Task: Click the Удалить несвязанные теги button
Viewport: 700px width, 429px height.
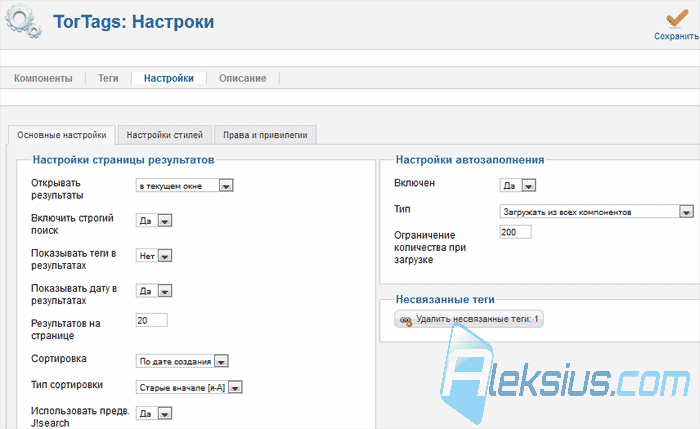Action: 469,319
